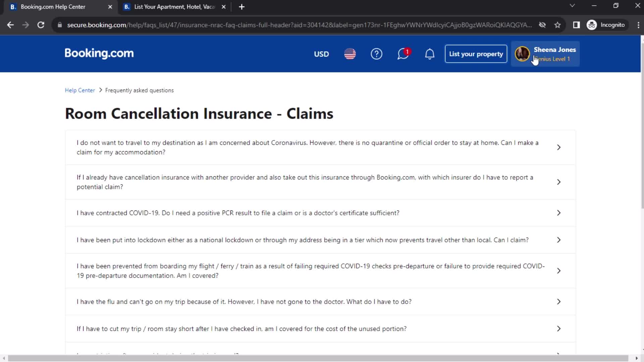
Task: Expand chevron for cut trip short question
Action: tap(558, 329)
